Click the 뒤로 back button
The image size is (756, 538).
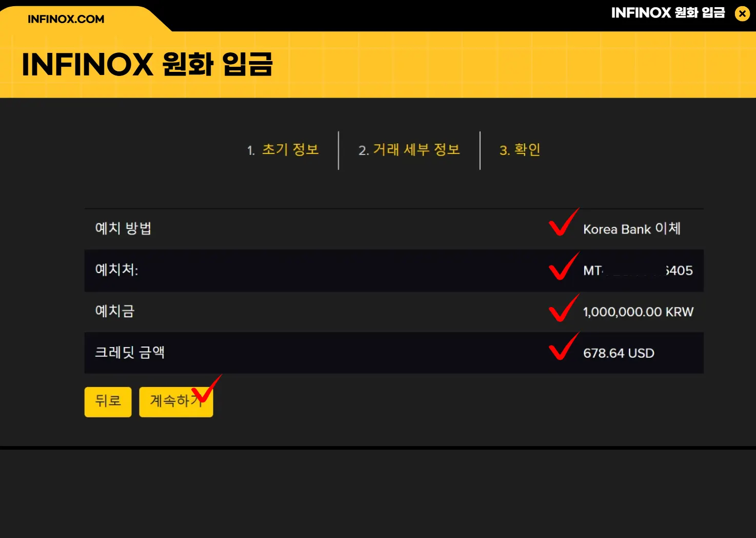point(108,401)
